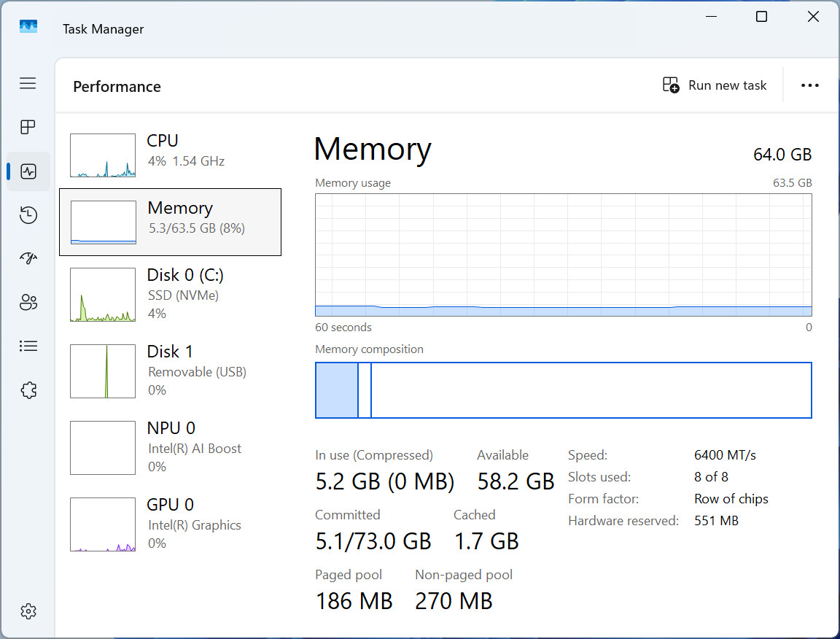The width and height of the screenshot is (840, 639).
Task: Open the Startup apps page icon
Action: pyautogui.click(x=28, y=258)
